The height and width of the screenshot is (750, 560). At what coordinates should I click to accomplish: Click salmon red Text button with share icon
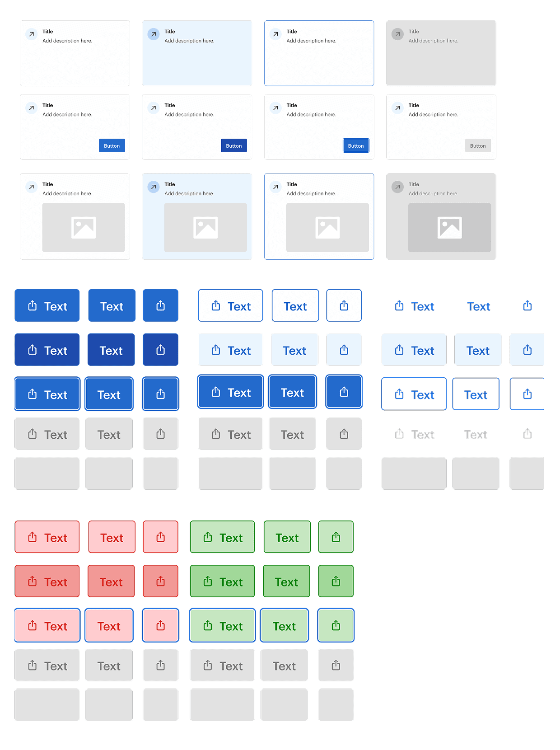(47, 581)
